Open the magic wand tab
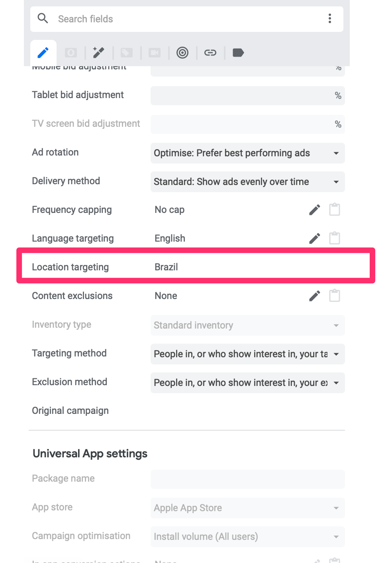Screen dimensions: 392x563 [x=98, y=53]
